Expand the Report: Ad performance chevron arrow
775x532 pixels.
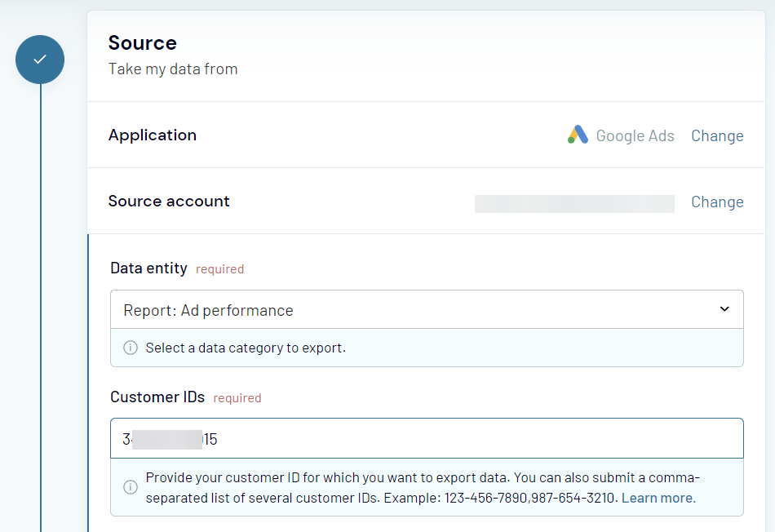[x=724, y=309]
